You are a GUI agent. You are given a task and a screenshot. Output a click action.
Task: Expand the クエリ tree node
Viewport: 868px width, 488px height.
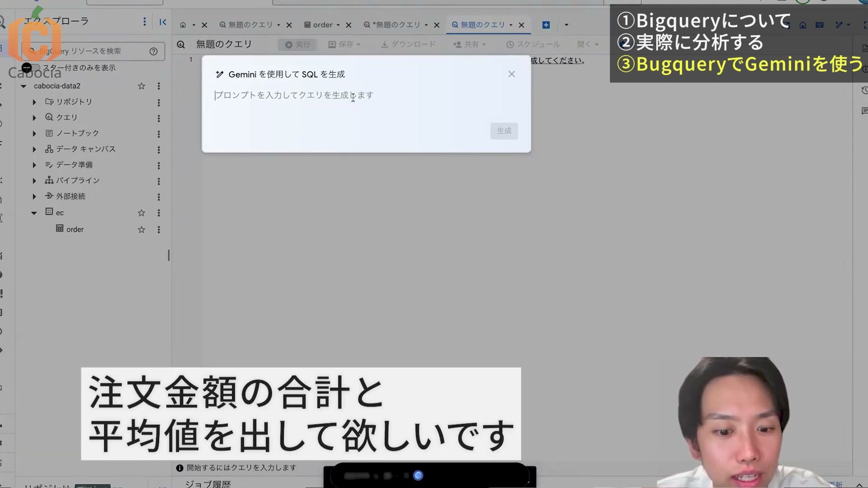click(34, 118)
